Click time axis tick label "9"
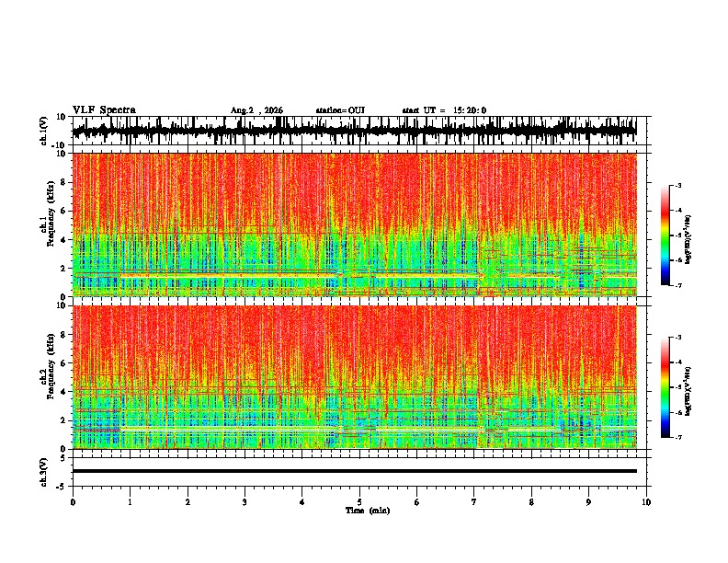Screen dimensions: 728x563 (x=588, y=502)
